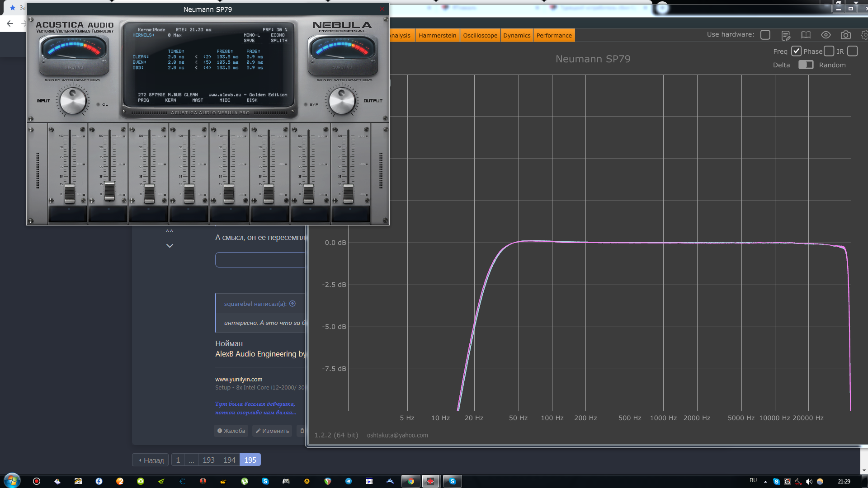Click the Назад pagination button
Screen dimensions: 868x488
tap(151, 460)
